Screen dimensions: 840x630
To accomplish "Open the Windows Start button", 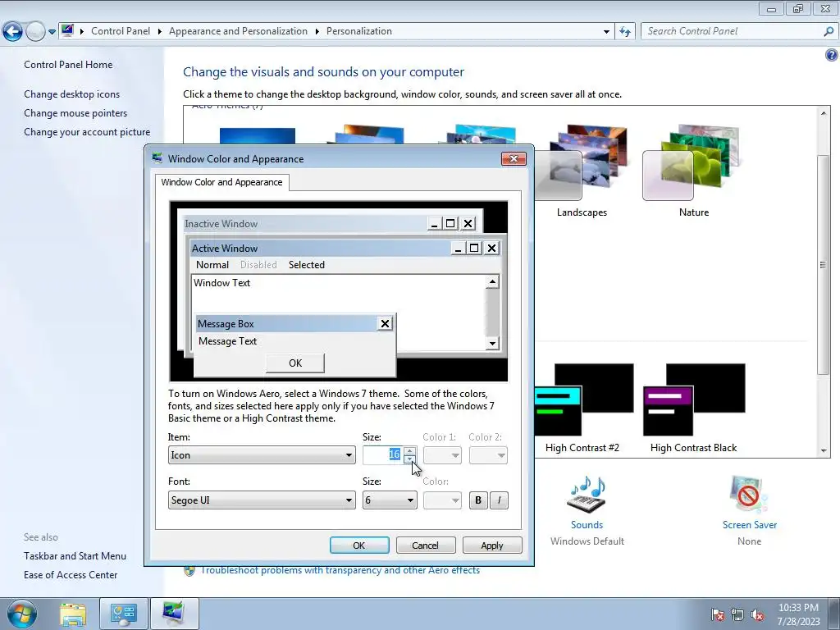I will [21, 614].
